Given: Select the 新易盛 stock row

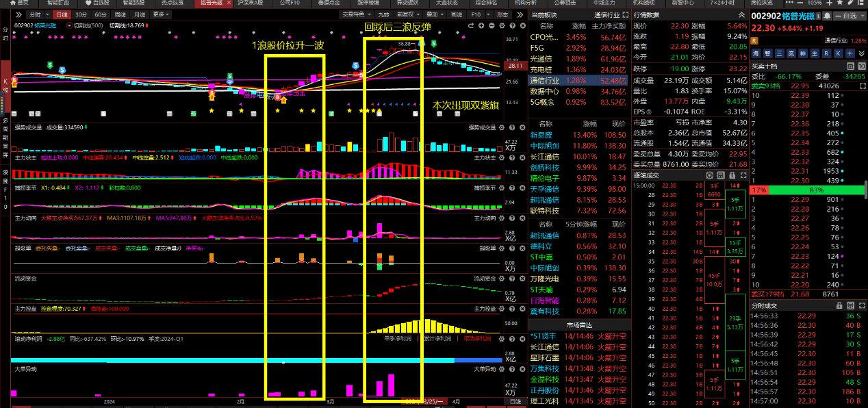Looking at the screenshot, I should tap(578, 136).
